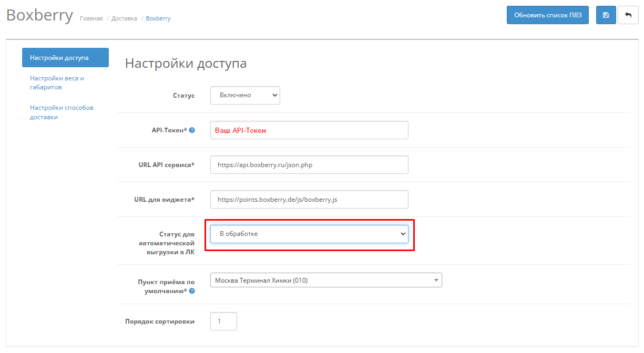The image size is (644, 353).
Task: Switch to Настройки веса и габаритов tab
Action: coord(57,83)
